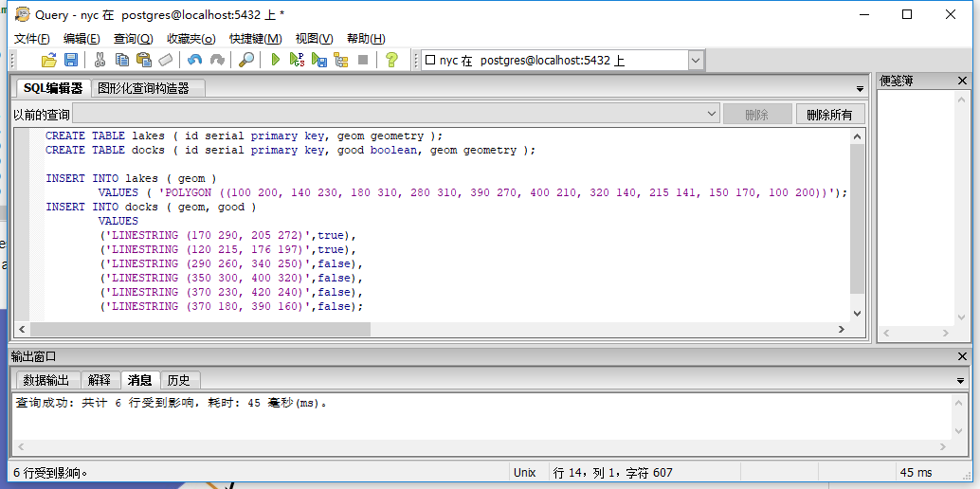This screenshot has width=980, height=489.
Task: Open the 收藏夹(o) menu
Action: 191,39
